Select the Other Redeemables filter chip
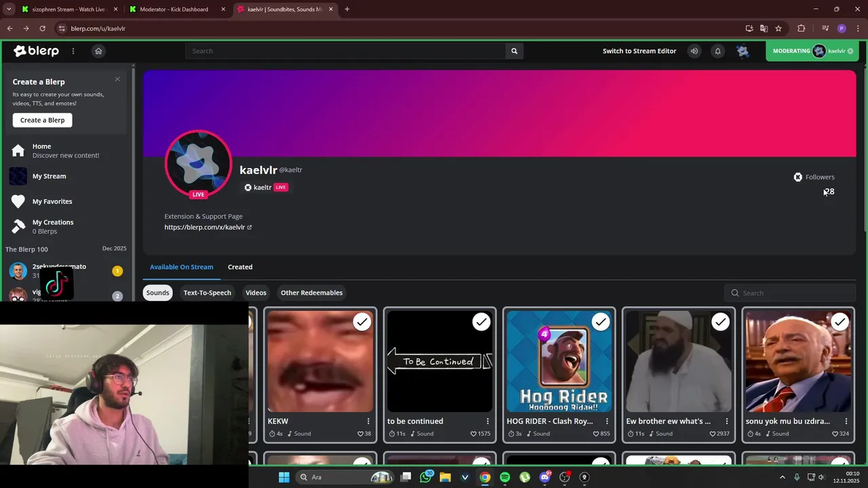Image resolution: width=868 pixels, height=488 pixels. (x=311, y=293)
